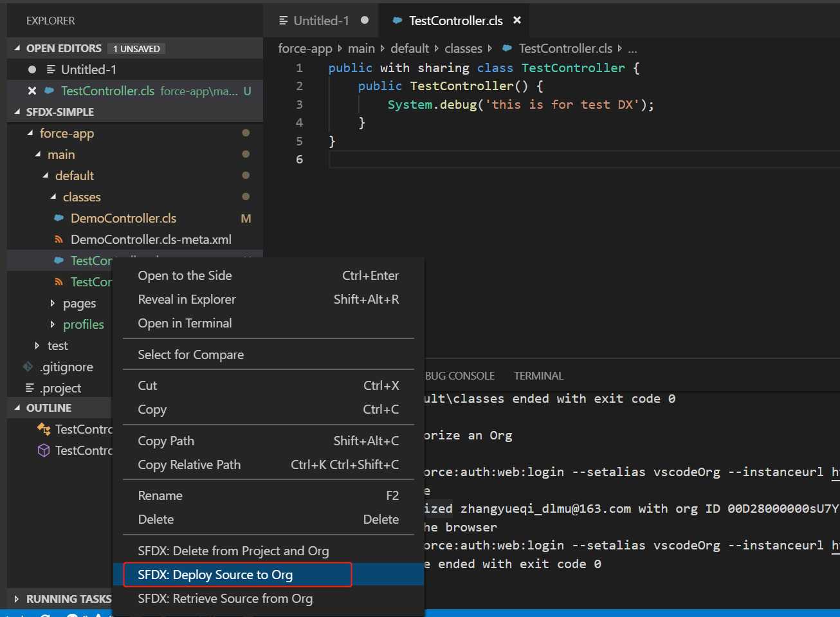Viewport: 840px width, 617px height.
Task: Switch to the Untitled-1 editor tab
Action: point(322,21)
